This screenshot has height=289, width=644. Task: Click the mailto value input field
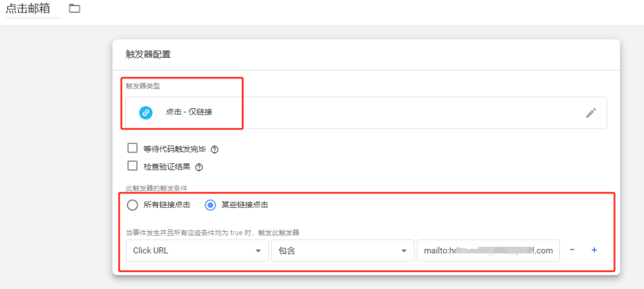tap(488, 250)
